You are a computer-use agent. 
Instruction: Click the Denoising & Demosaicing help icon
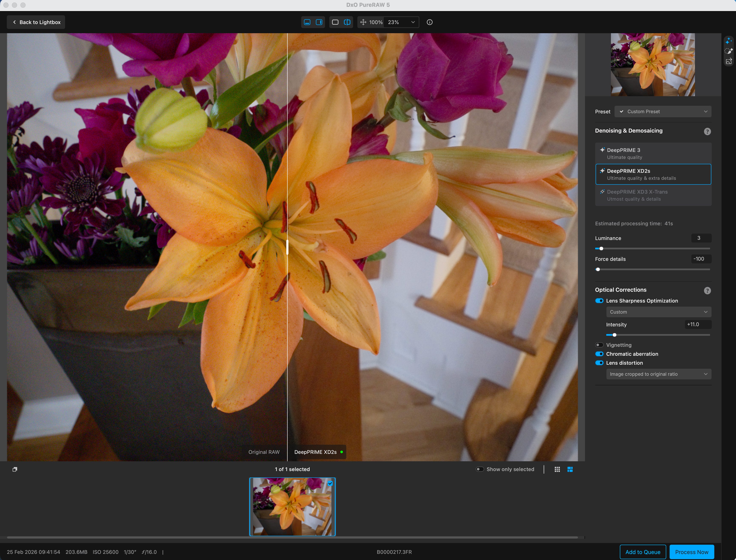click(707, 131)
